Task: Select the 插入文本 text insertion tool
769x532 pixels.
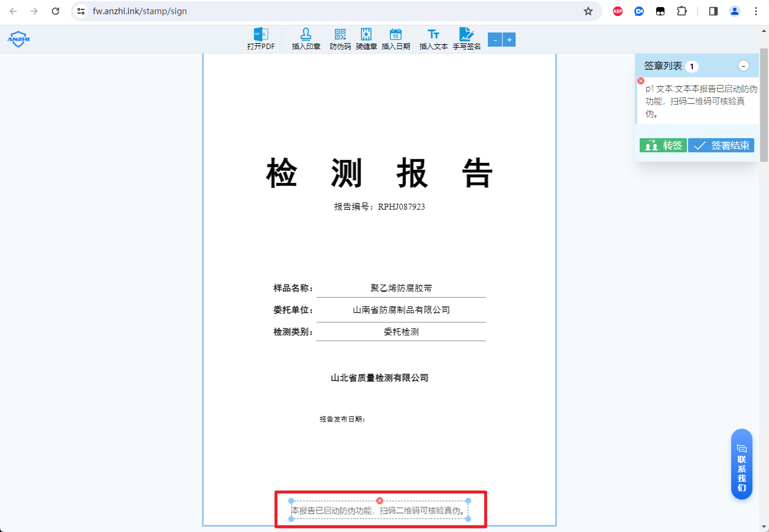Action: coord(433,38)
